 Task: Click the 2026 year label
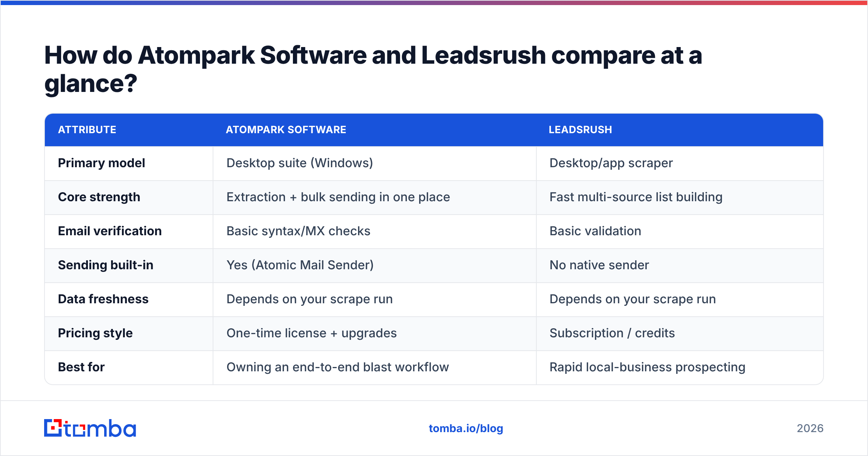pyautogui.click(x=810, y=428)
